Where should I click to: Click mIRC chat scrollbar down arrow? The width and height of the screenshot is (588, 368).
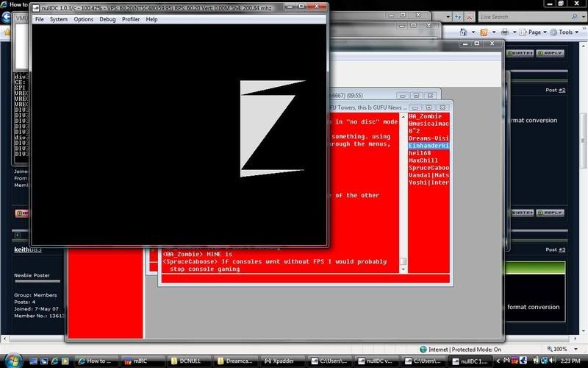tap(403, 269)
